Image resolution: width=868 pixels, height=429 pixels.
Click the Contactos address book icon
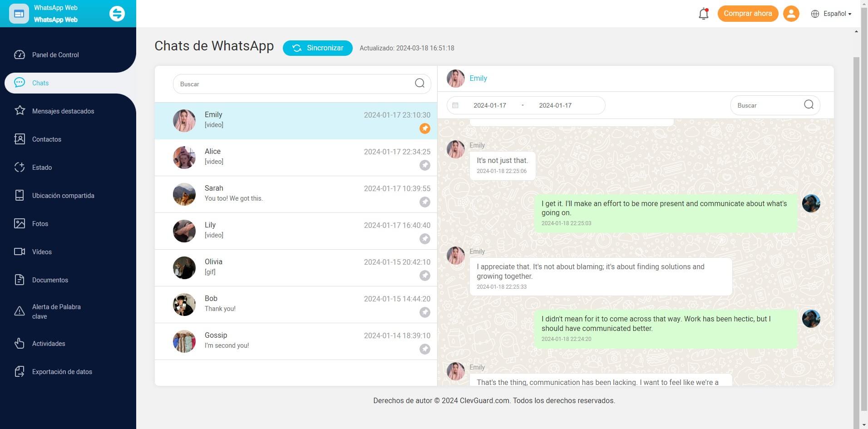(20, 139)
